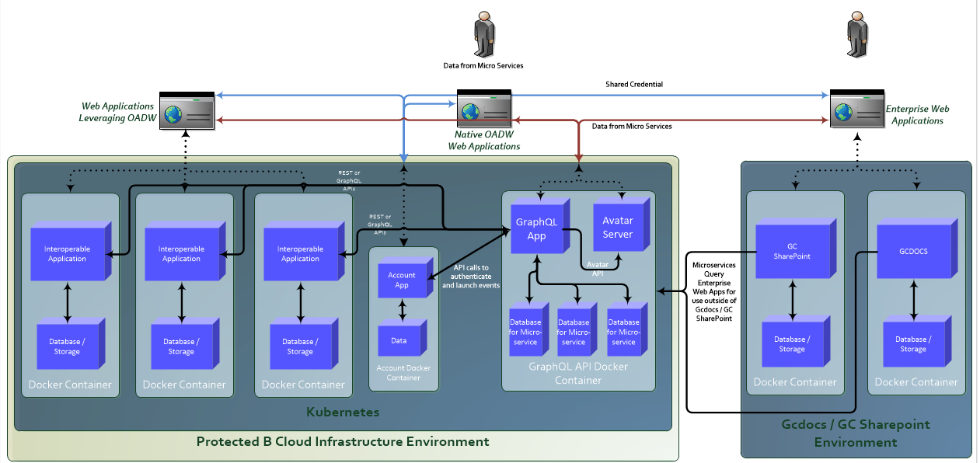
Task: Select the Native OADW Web Applications browser icon
Action: click(483, 109)
